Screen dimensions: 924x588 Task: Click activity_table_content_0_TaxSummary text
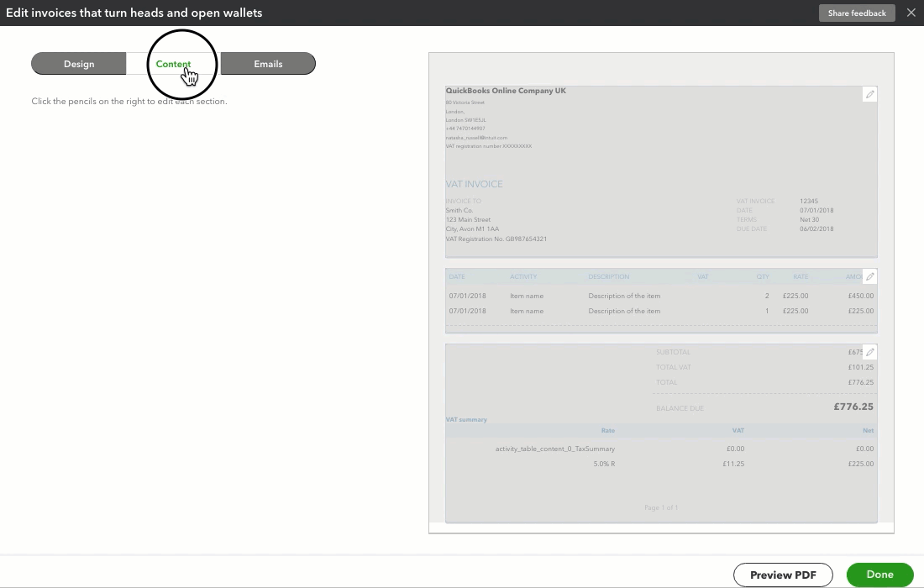coord(555,449)
